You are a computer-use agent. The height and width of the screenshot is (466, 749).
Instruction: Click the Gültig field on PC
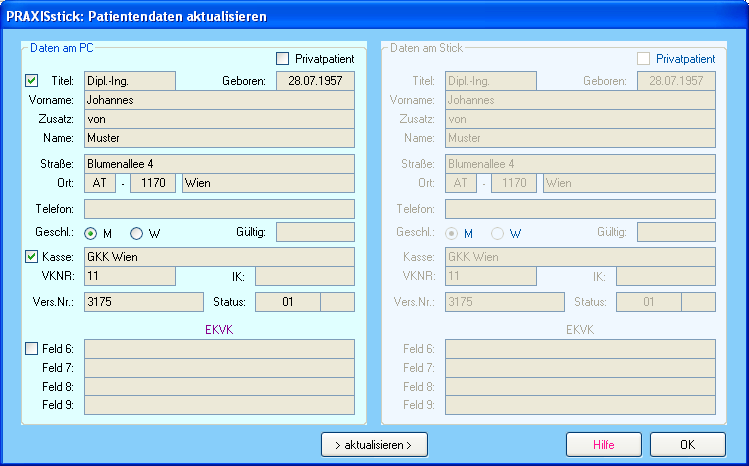point(315,232)
